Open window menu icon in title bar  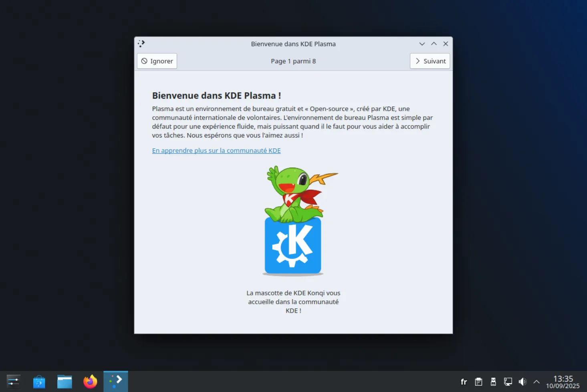(141, 44)
